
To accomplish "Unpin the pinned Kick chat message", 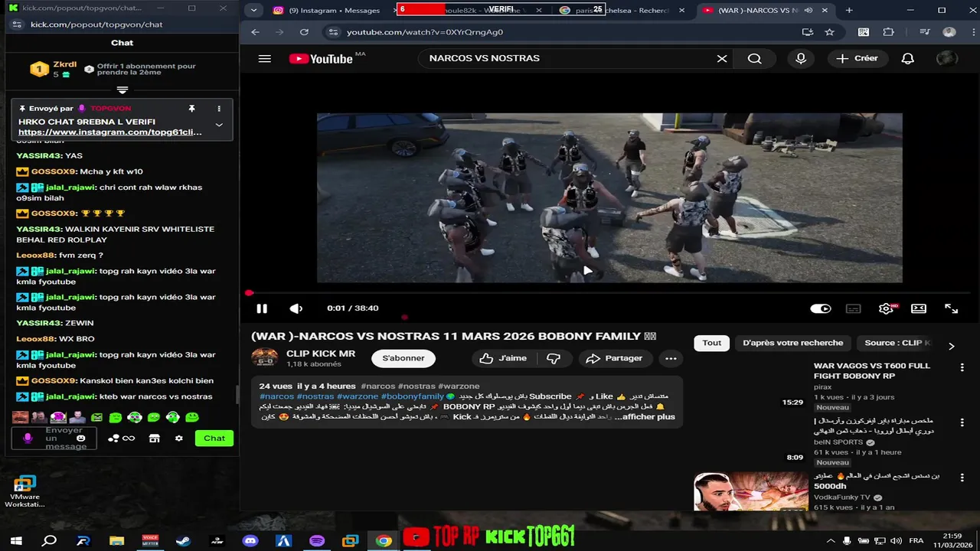I will tap(191, 109).
